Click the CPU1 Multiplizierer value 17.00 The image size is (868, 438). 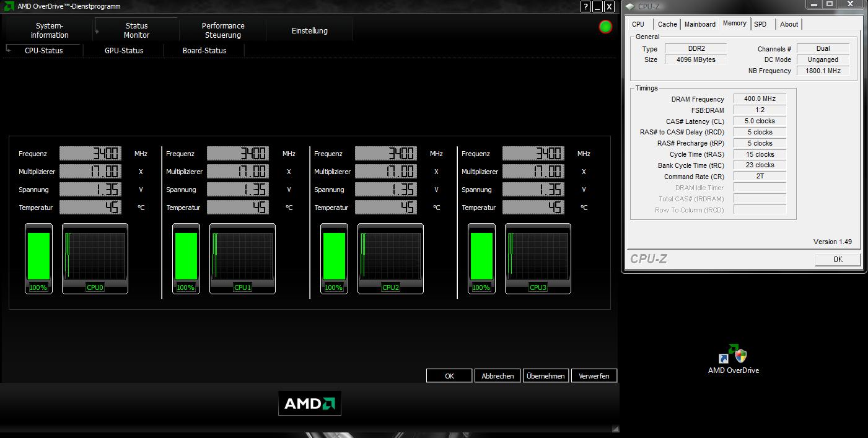[x=238, y=171]
